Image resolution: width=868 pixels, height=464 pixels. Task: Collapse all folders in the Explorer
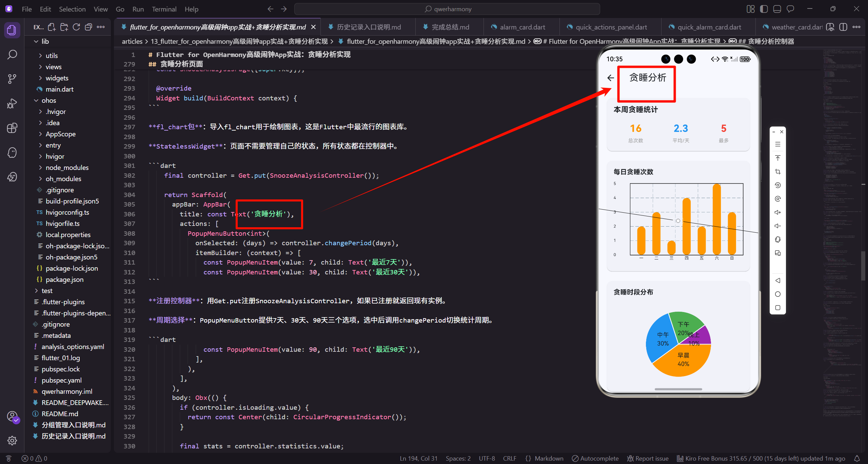[88, 27]
